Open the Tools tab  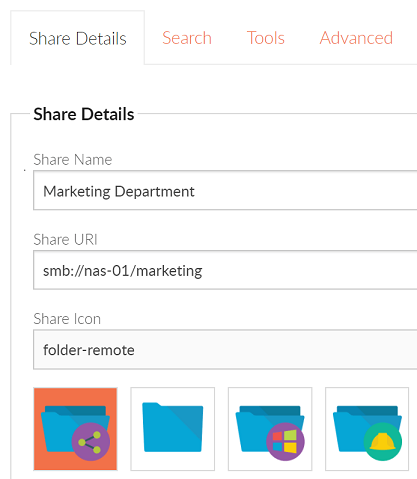point(266,38)
